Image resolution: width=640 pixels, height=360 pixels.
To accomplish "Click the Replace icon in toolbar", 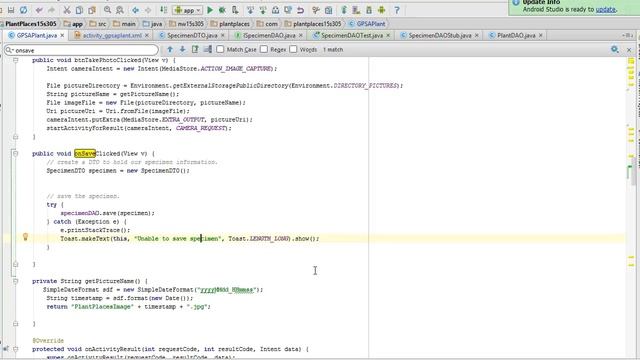I will 120,10.
